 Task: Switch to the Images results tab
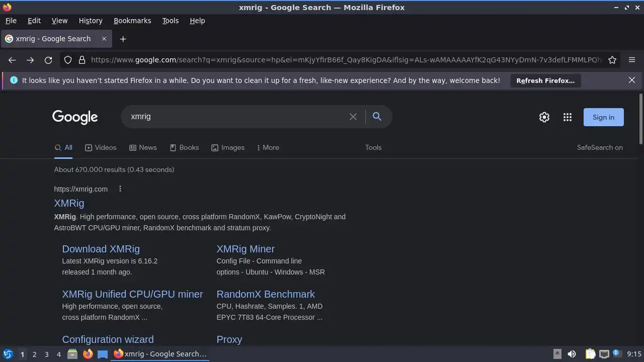tap(228, 147)
